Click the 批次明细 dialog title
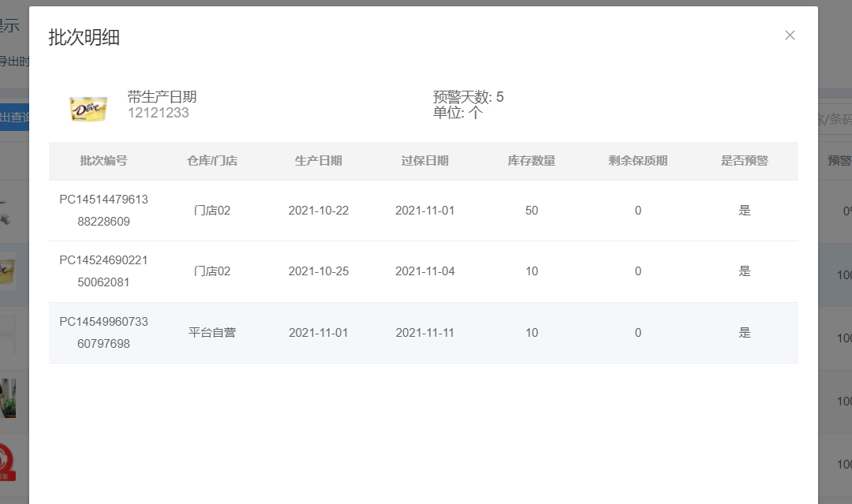852x504 pixels. (84, 37)
